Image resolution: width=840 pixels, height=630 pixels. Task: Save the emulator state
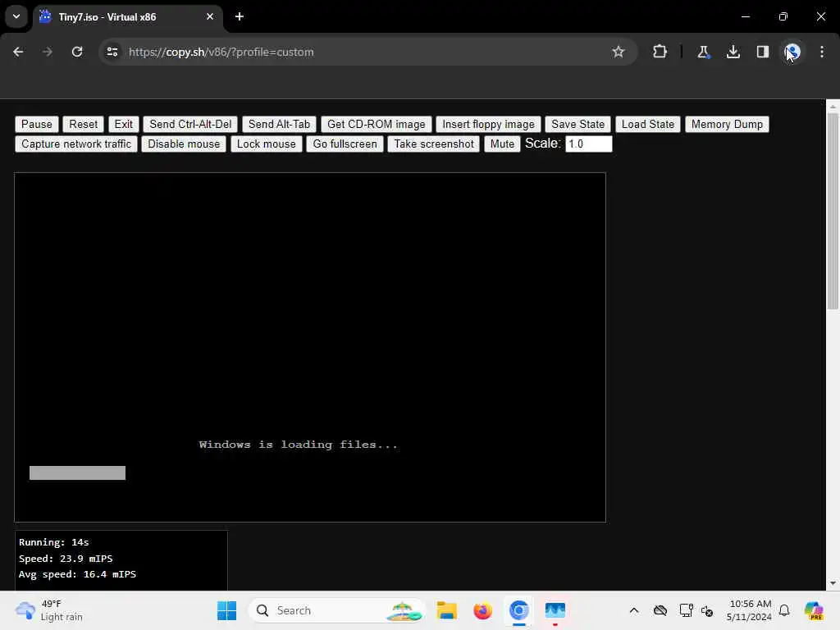[x=578, y=125]
